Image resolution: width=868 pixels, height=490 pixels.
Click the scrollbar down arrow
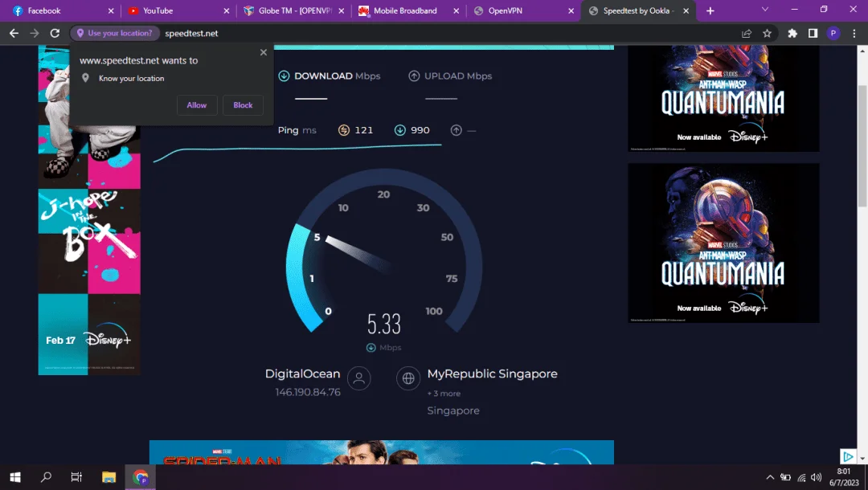(x=862, y=459)
